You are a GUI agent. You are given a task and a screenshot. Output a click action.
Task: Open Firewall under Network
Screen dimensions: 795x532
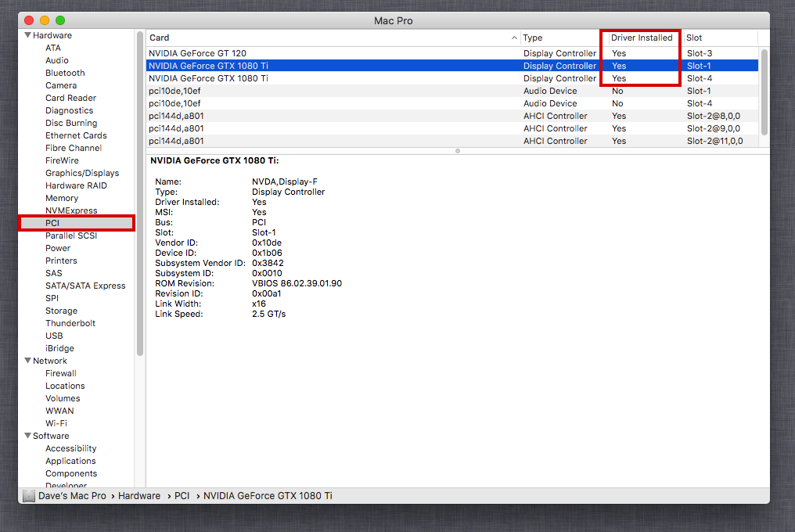click(x=61, y=373)
